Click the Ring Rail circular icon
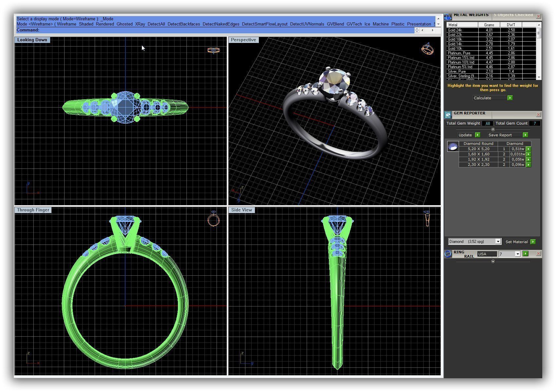The height and width of the screenshot is (392, 556). pos(448,254)
